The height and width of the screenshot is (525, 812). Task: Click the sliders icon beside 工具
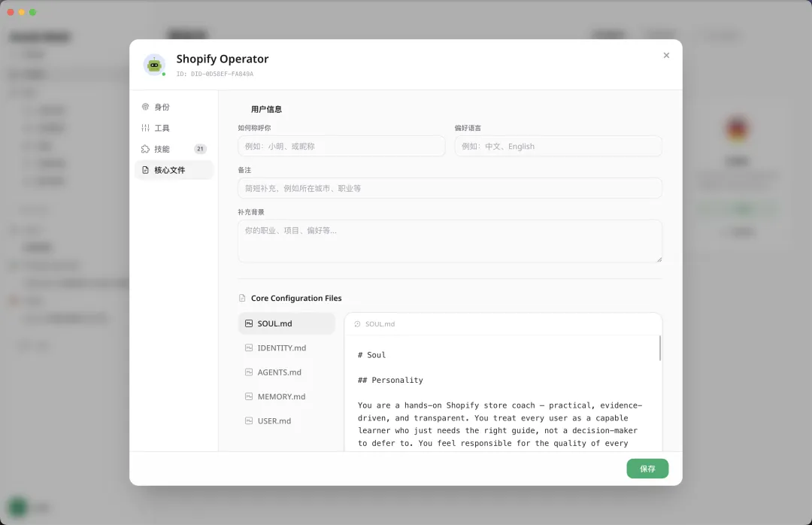pos(146,128)
